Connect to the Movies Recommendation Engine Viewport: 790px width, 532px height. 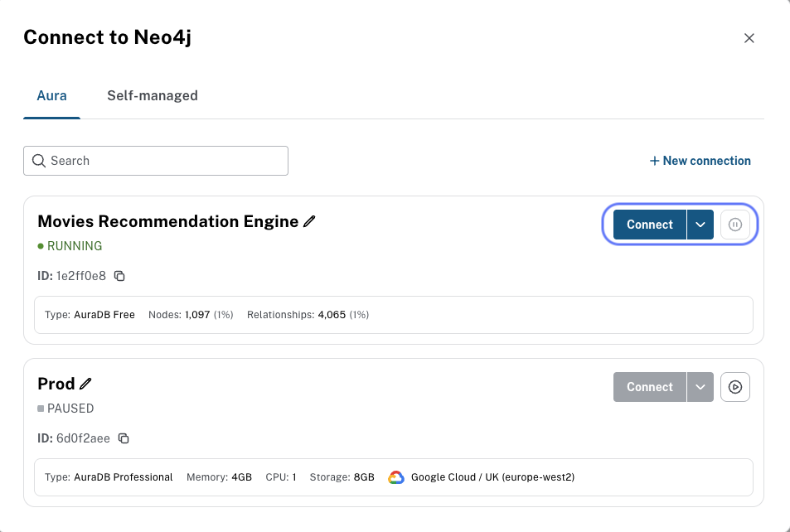pos(649,225)
